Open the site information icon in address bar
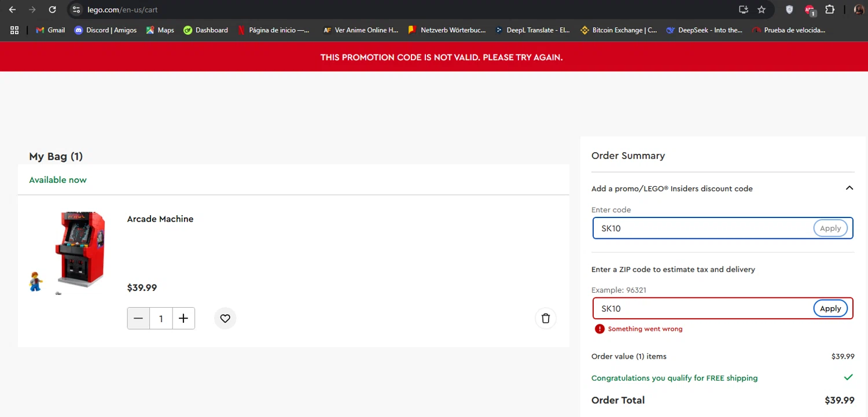Viewport: 868px width, 417px height. point(76,10)
